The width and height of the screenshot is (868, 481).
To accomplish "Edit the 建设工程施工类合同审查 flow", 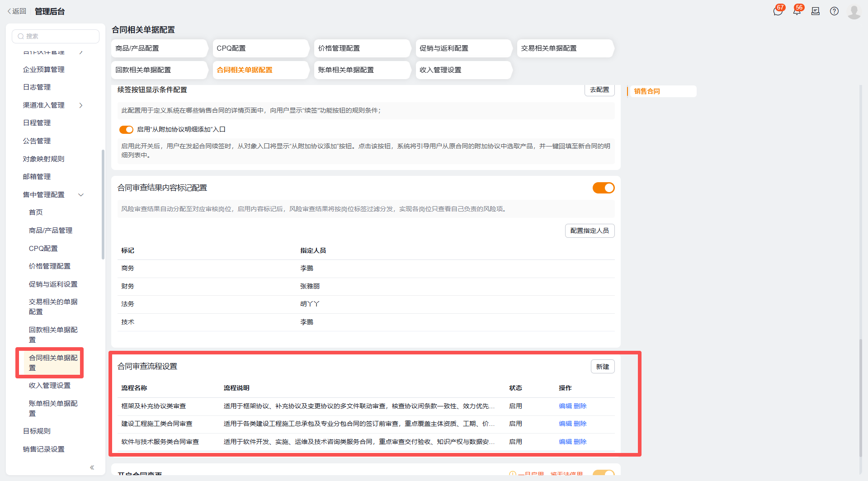I will click(565, 424).
